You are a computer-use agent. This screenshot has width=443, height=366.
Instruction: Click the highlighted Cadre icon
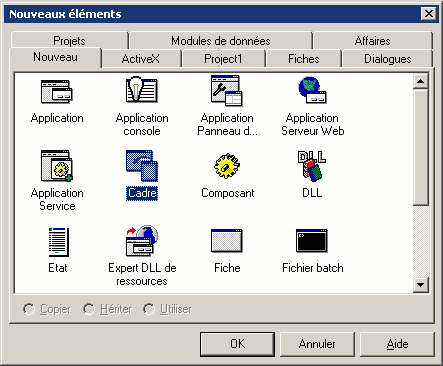(142, 166)
